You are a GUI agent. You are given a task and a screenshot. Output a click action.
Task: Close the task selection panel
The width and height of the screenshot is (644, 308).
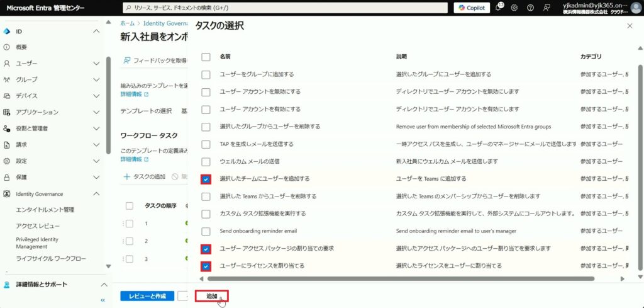pos(630,26)
